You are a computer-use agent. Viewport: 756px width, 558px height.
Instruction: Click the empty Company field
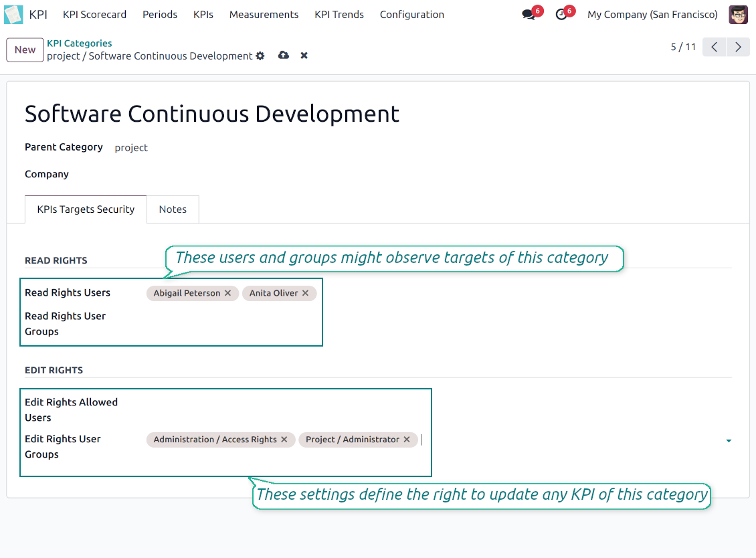coord(424,174)
